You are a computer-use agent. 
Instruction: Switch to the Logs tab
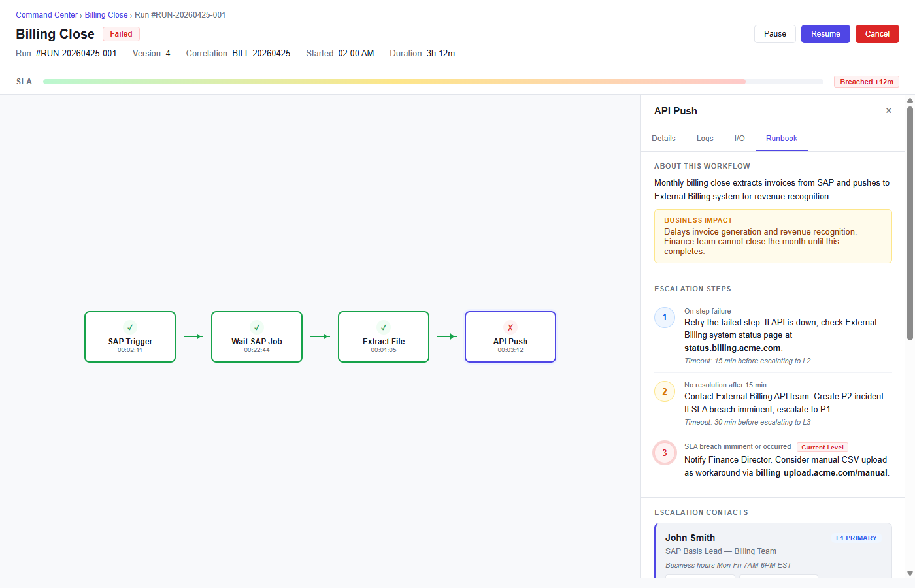click(705, 139)
